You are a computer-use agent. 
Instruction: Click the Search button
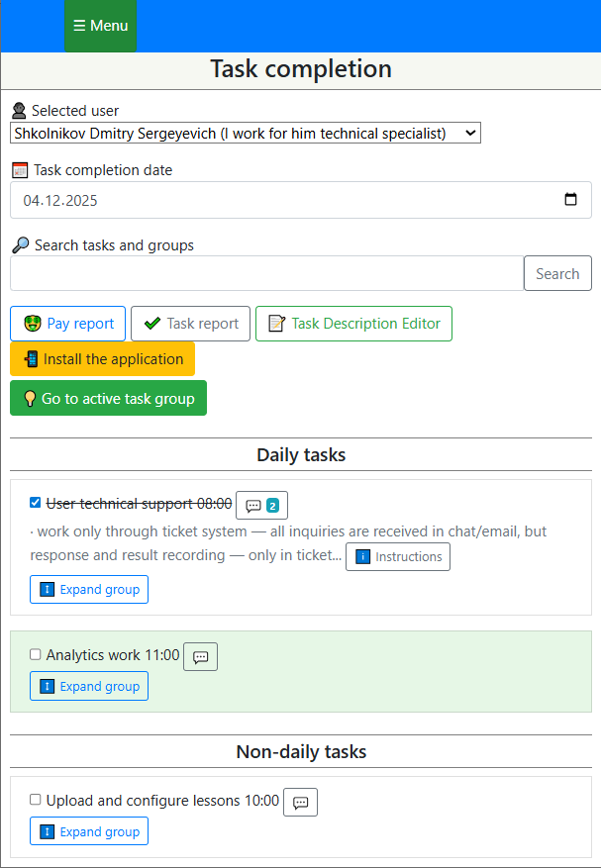pos(557,274)
